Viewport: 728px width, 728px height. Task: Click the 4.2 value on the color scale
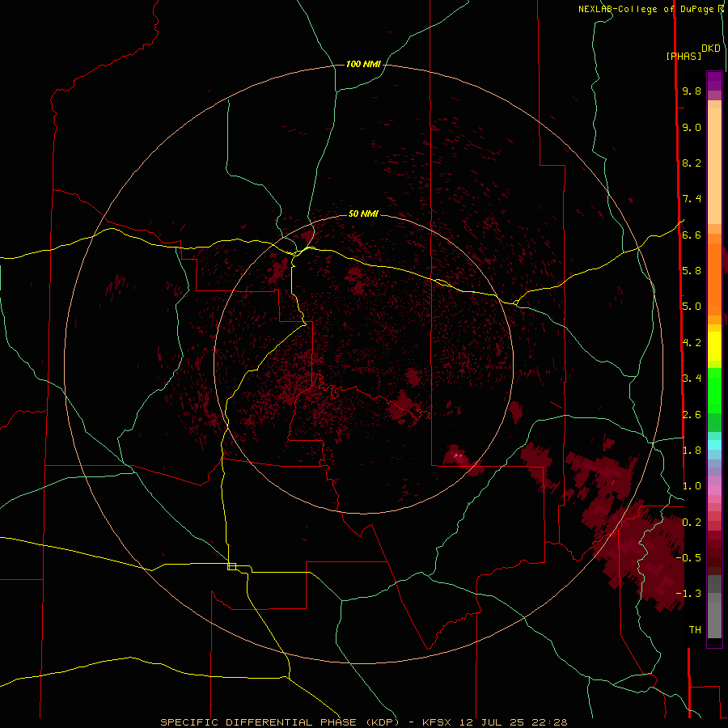click(692, 343)
